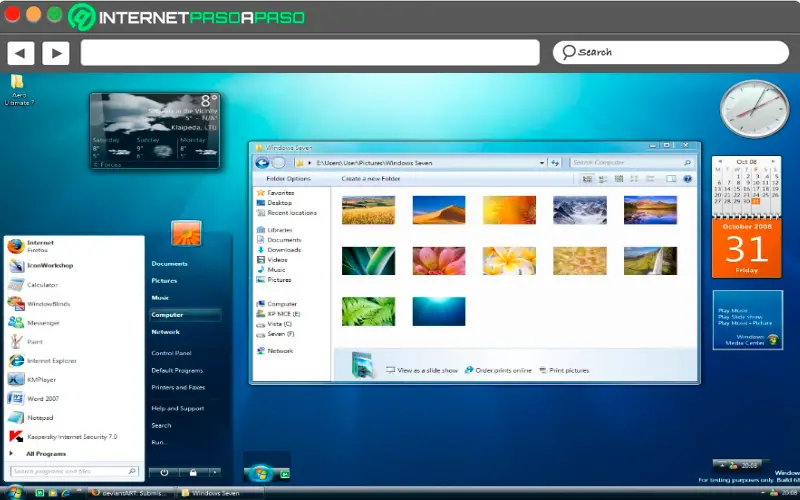
Task: Open the Aero Ultimate 7 desktop folder
Action: [18, 90]
